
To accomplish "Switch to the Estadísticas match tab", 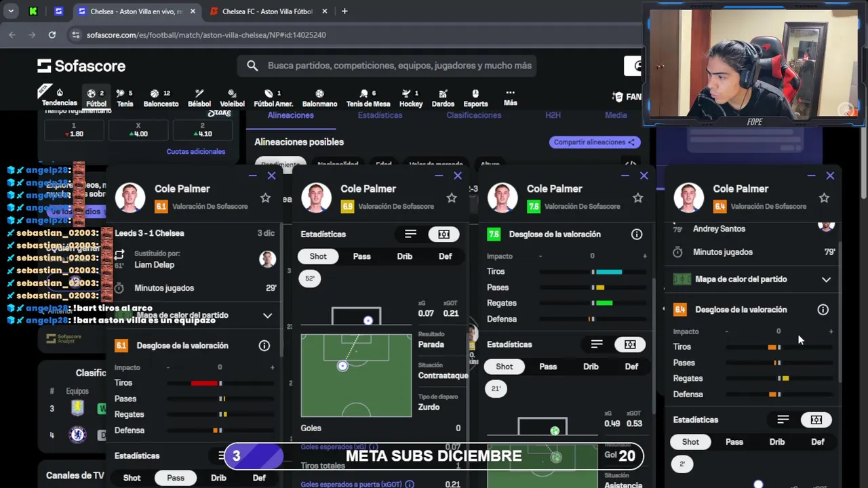I will click(x=380, y=115).
